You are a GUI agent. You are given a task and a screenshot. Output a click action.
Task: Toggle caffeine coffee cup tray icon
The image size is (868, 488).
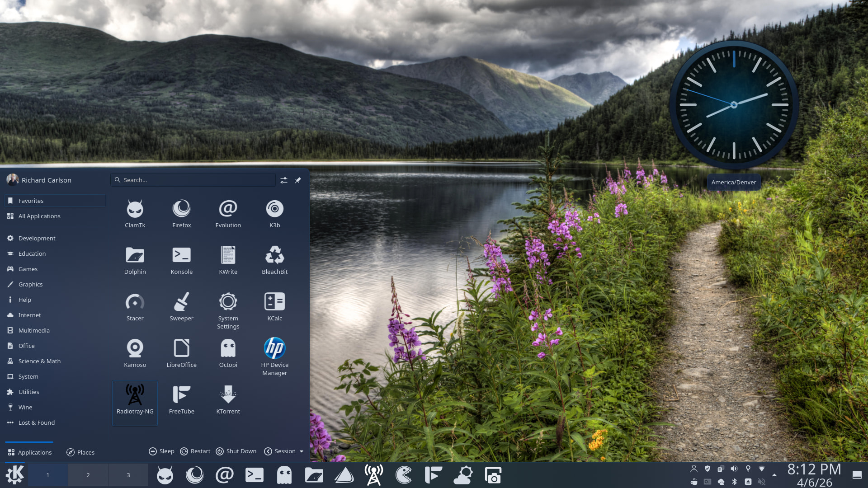click(x=694, y=482)
